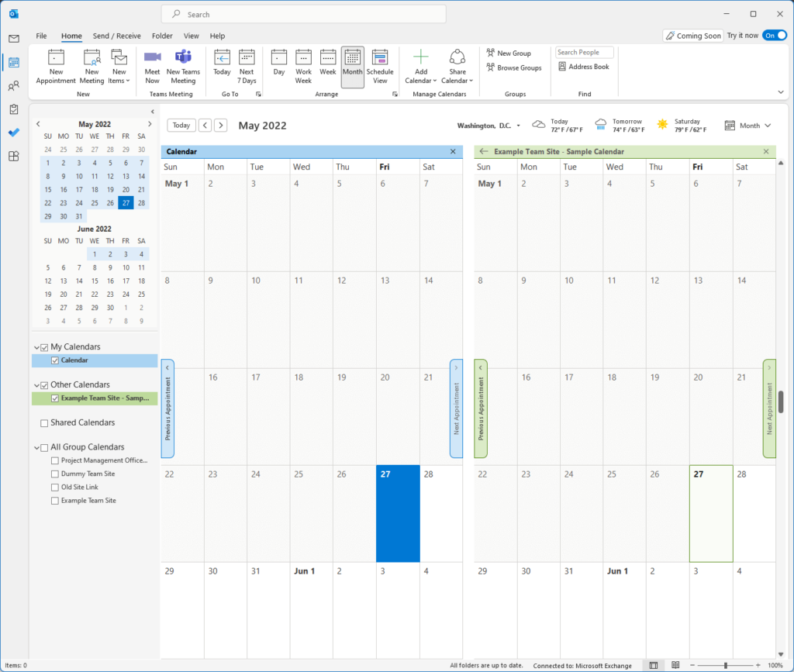Create a New Appointment
The height and width of the screenshot is (672, 794).
click(56, 67)
